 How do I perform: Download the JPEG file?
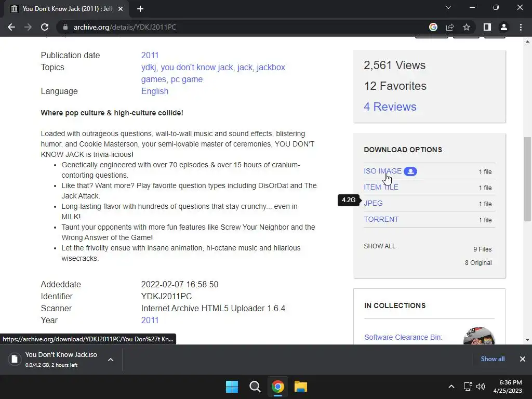click(x=373, y=203)
